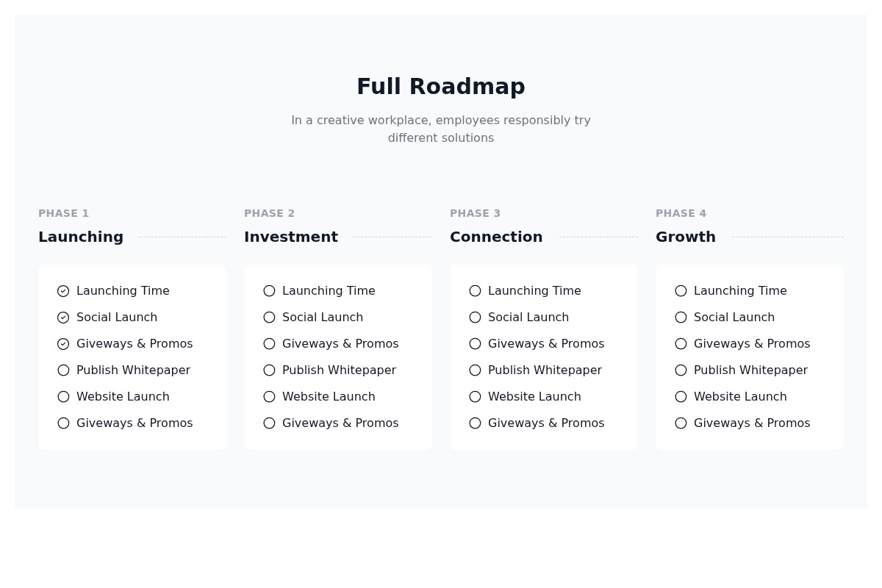
Task: Click the PHASE 4 label
Action: 681,213
